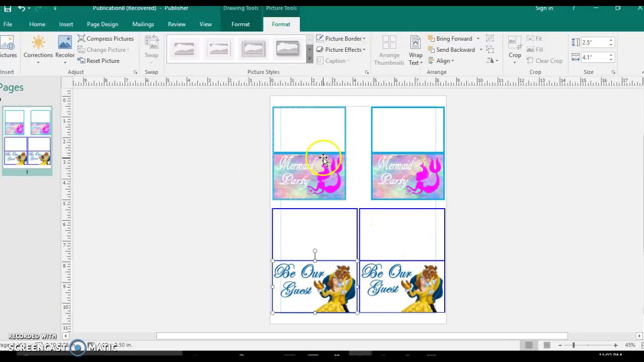644x362 pixels.
Task: Click Send Backward
Action: (x=452, y=50)
